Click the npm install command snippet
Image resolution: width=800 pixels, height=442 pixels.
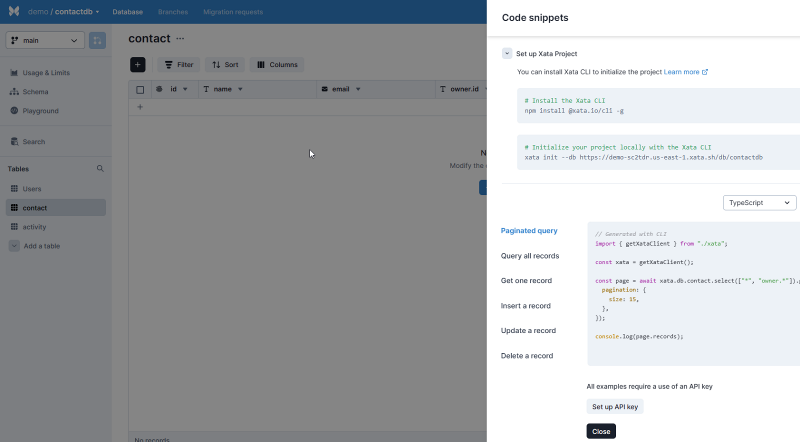tap(658, 106)
